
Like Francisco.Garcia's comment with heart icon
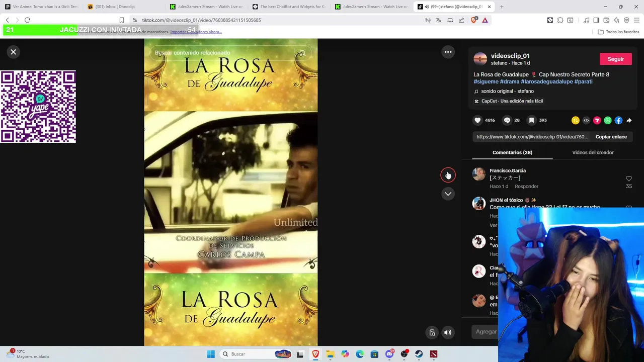628,178
